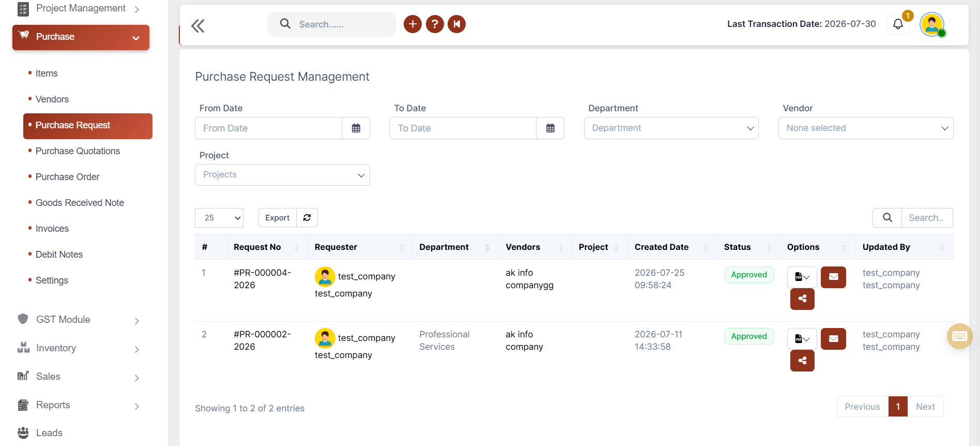The image size is (980, 446).
Task: Focus the top Search field
Action: [331, 24]
